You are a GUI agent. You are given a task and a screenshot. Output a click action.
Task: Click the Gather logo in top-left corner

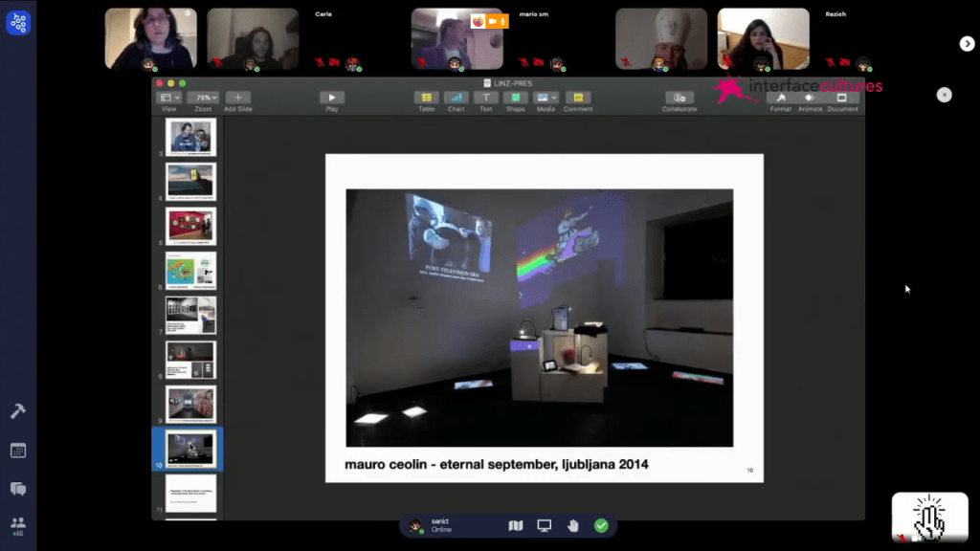click(18, 23)
